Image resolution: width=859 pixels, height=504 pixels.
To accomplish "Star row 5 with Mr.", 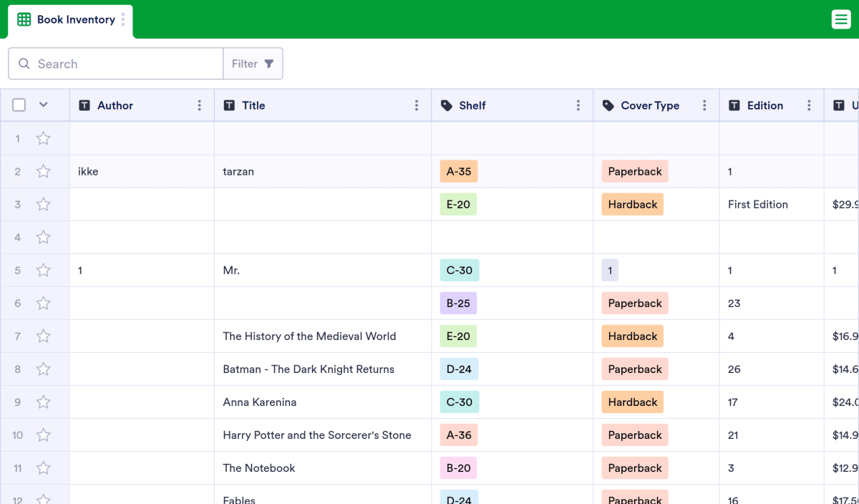I will coord(44,270).
